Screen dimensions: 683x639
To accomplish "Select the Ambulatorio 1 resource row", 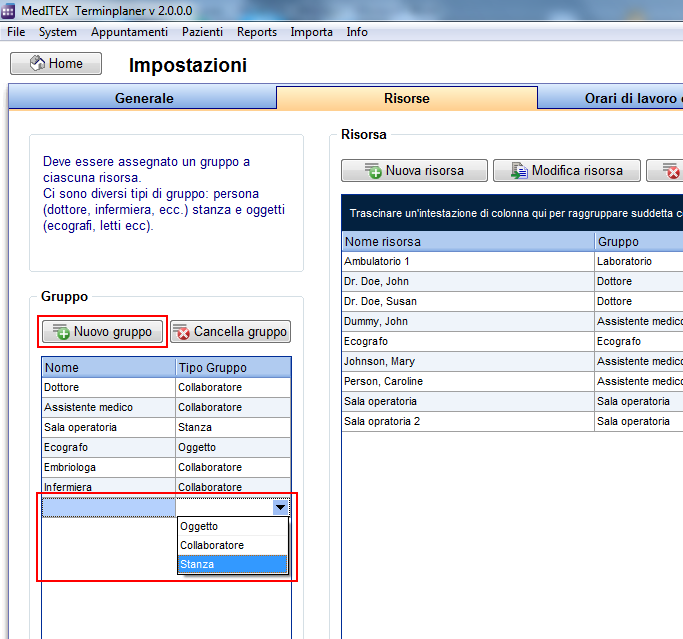I will 513,261.
